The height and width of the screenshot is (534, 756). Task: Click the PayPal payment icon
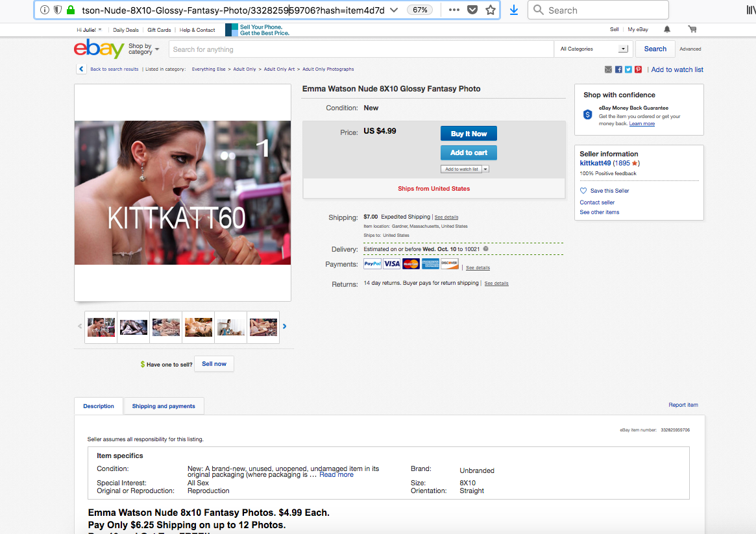(372, 263)
